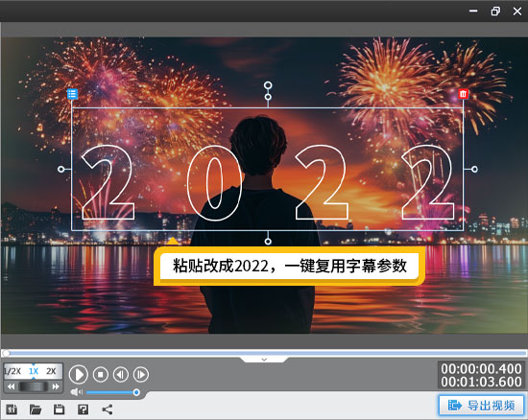
Task: Open the help question mark icon
Action: (83, 409)
